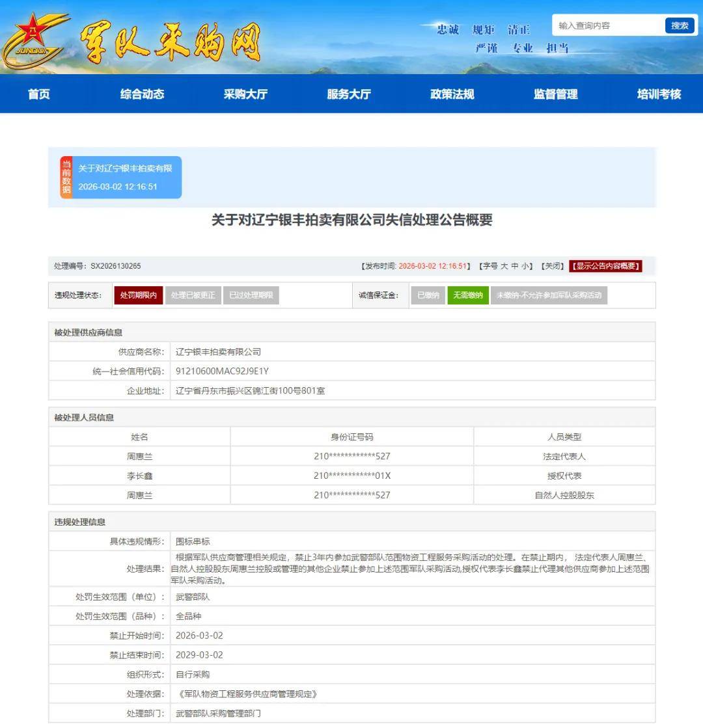Click into the 输入查询内容 search field
The image size is (703, 728).
click(x=607, y=25)
